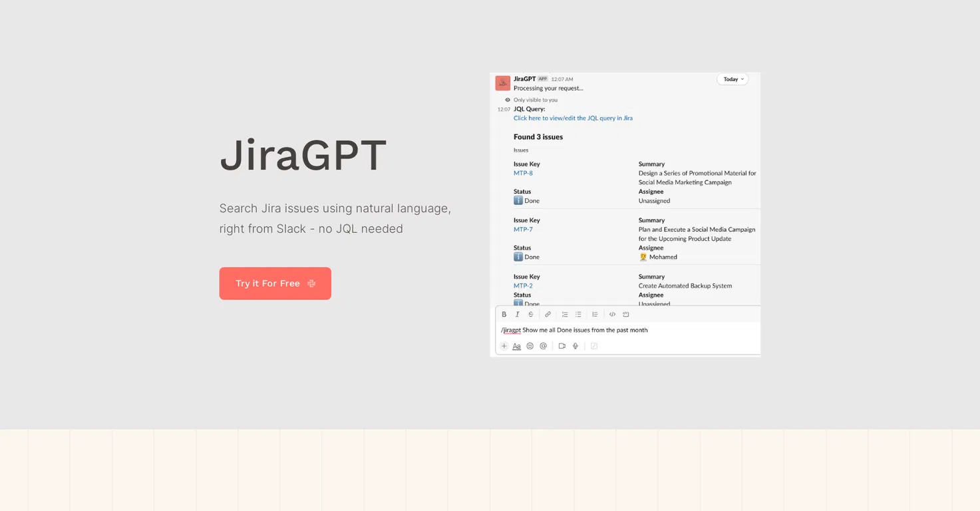Image resolution: width=980 pixels, height=511 pixels.
Task: Click the APP badge next to JiraGPT
Action: tap(543, 79)
